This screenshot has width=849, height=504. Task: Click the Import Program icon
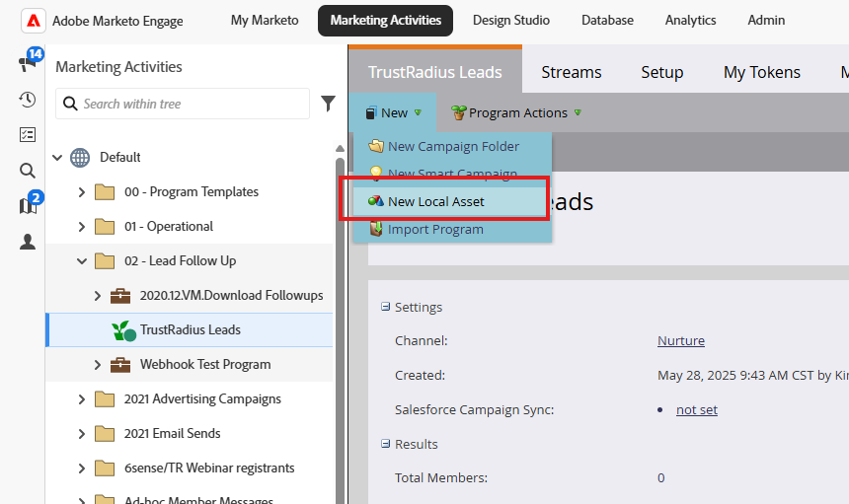coord(376,229)
